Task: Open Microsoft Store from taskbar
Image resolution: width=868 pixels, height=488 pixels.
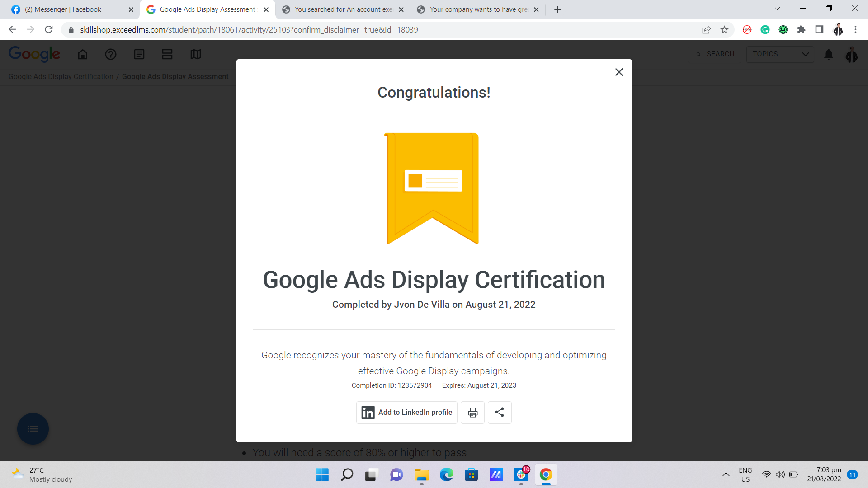Action: pyautogui.click(x=471, y=475)
